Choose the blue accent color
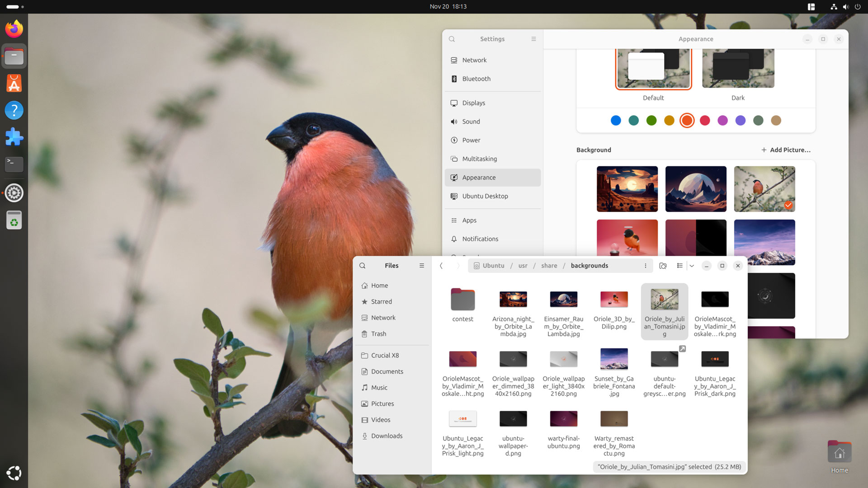This screenshot has height=488, width=868. (616, 120)
